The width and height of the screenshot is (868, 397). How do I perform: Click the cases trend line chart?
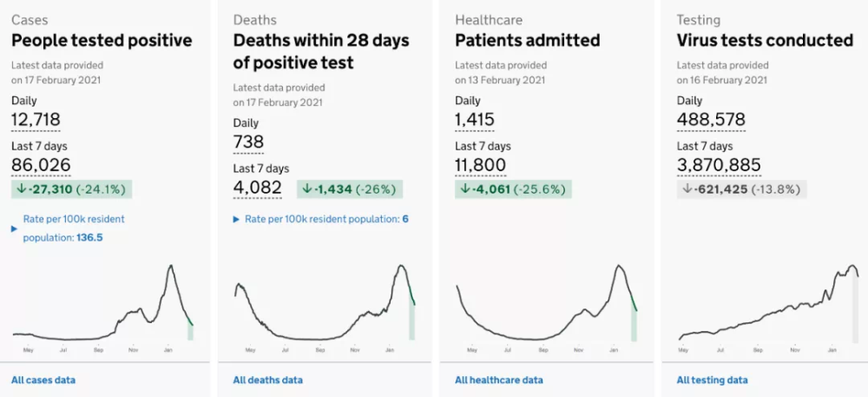point(104,304)
